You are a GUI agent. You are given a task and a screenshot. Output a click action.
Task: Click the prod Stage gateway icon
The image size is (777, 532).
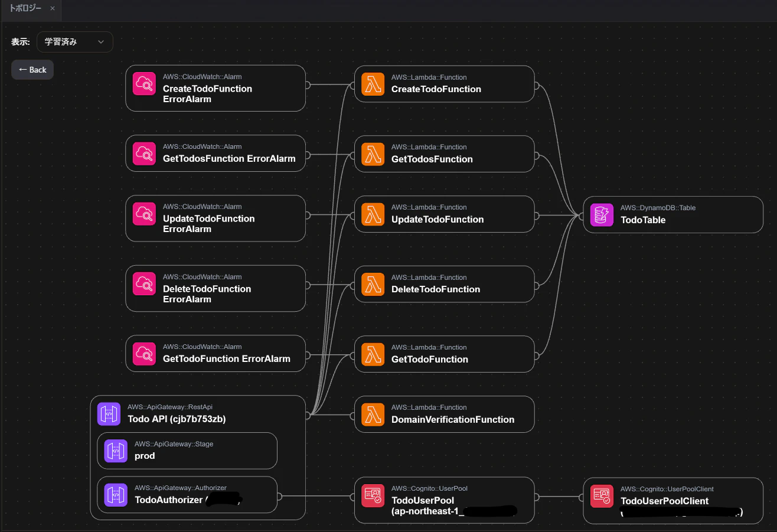[116, 451]
